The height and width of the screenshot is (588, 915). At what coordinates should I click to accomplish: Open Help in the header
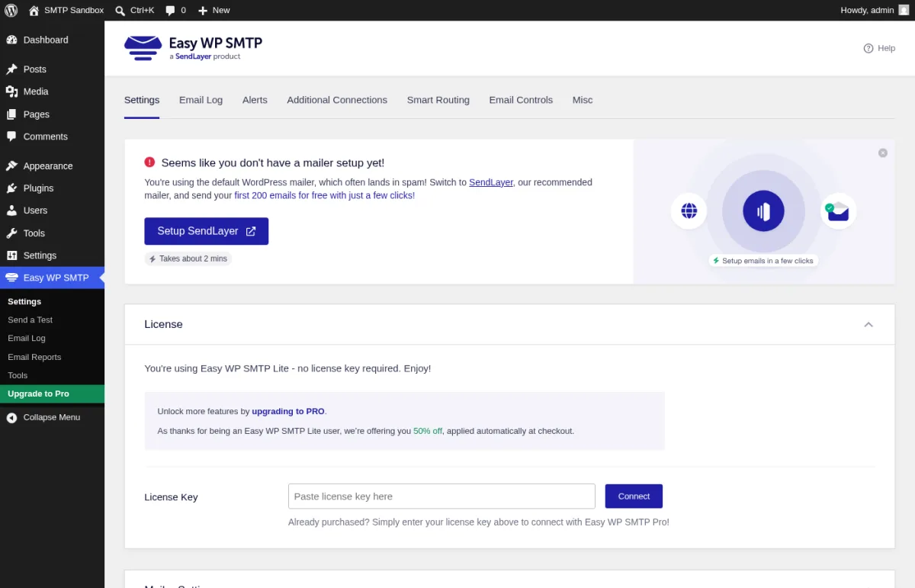879,48
